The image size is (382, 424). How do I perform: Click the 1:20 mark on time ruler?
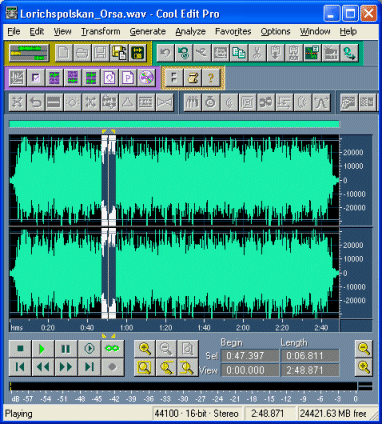pos(166,328)
